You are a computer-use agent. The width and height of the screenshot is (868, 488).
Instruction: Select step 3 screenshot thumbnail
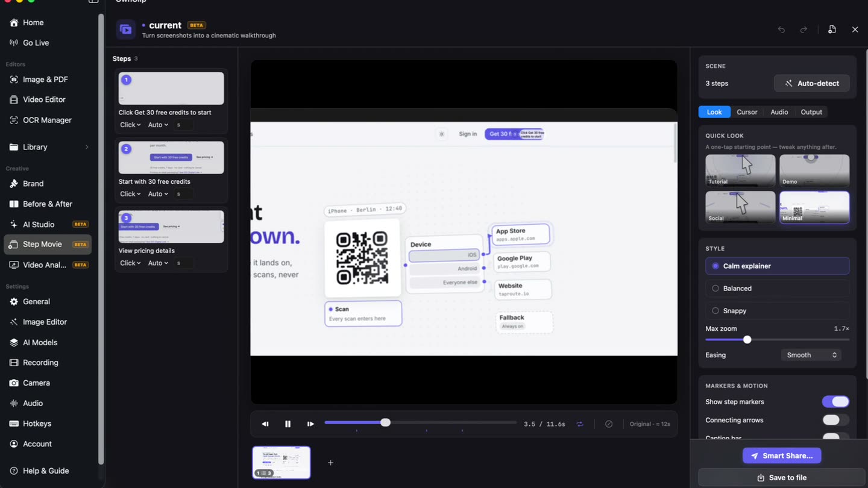[171, 227]
